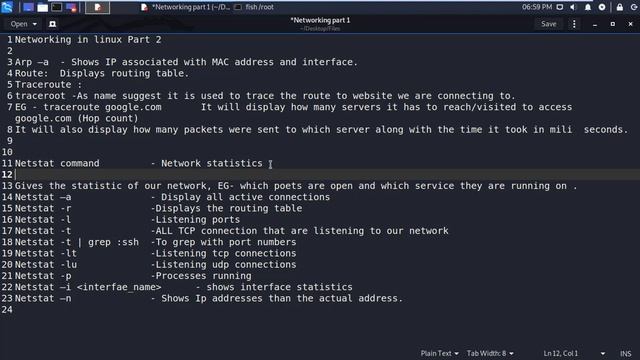The width and height of the screenshot is (640, 360).
Task: Open the fourth panel launcher with red badge
Action: (71, 7)
